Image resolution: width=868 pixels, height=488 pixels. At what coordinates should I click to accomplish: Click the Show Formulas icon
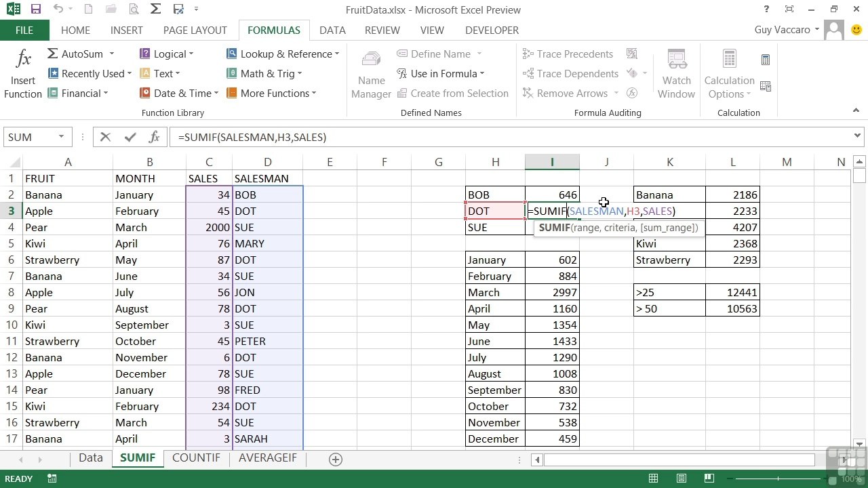click(632, 54)
